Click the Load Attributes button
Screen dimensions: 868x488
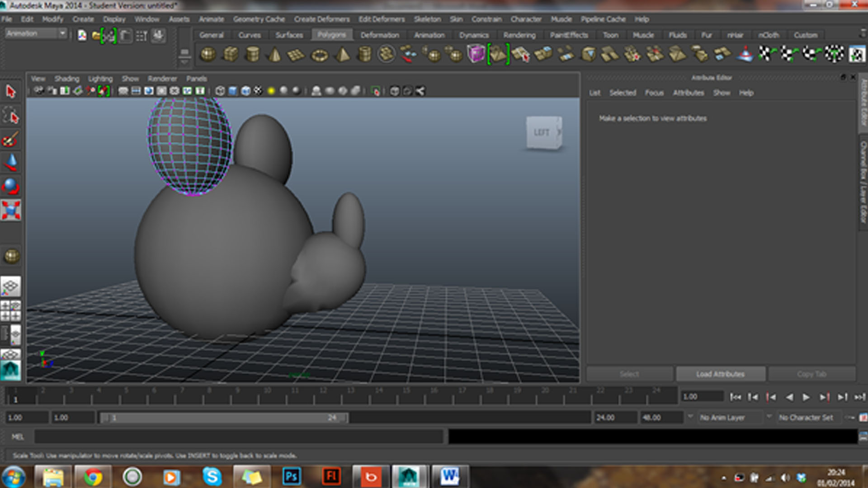pyautogui.click(x=720, y=374)
